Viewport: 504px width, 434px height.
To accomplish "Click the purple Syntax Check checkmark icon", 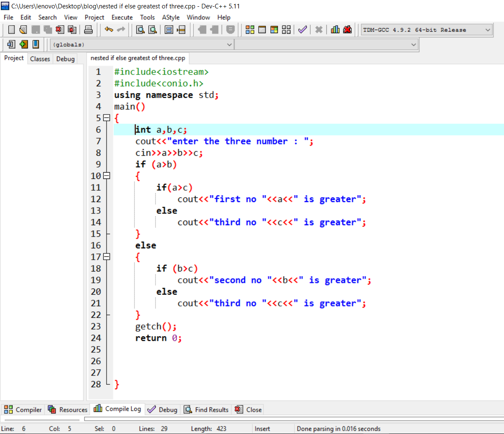I will click(302, 29).
